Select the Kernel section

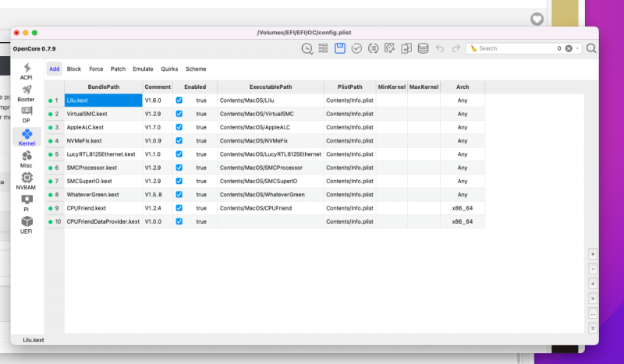point(27,137)
